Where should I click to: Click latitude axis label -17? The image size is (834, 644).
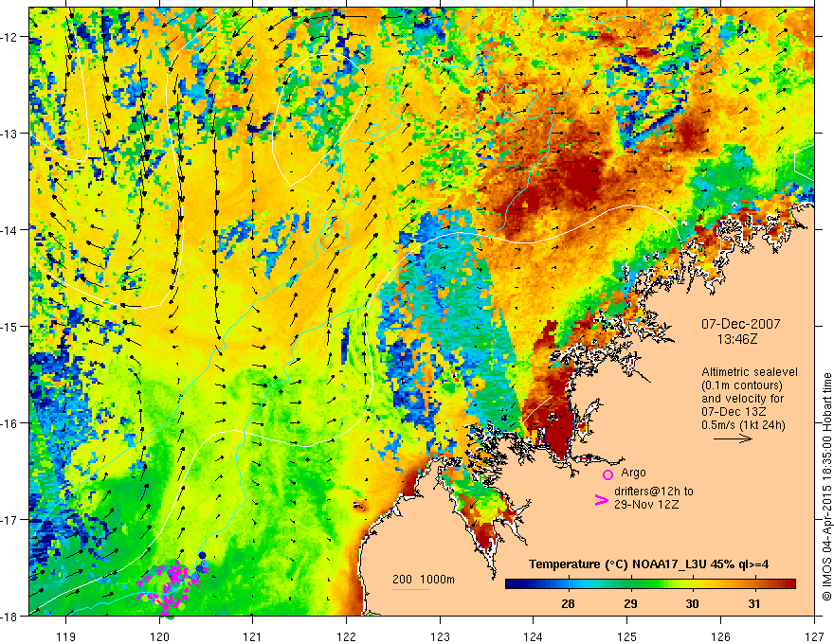click(10, 520)
